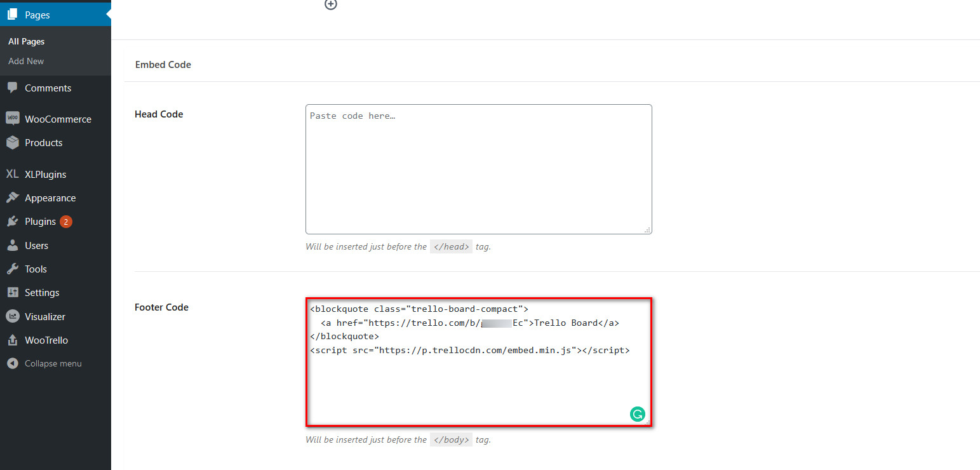The height and width of the screenshot is (470, 980).
Task: Click the Users person icon
Action: click(x=13, y=245)
